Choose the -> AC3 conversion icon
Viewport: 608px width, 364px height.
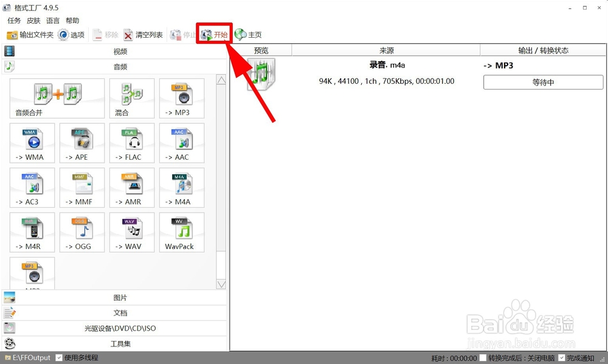pyautogui.click(x=32, y=188)
